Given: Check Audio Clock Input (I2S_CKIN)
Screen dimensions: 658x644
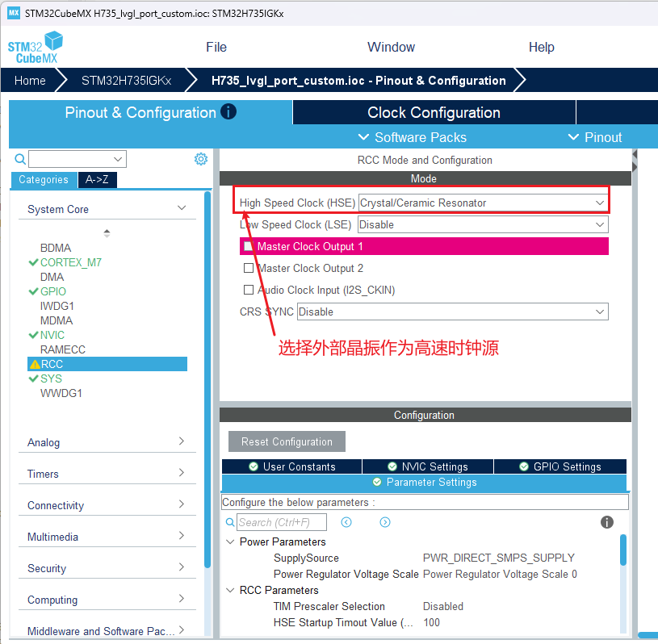Looking at the screenshot, I should [249, 290].
